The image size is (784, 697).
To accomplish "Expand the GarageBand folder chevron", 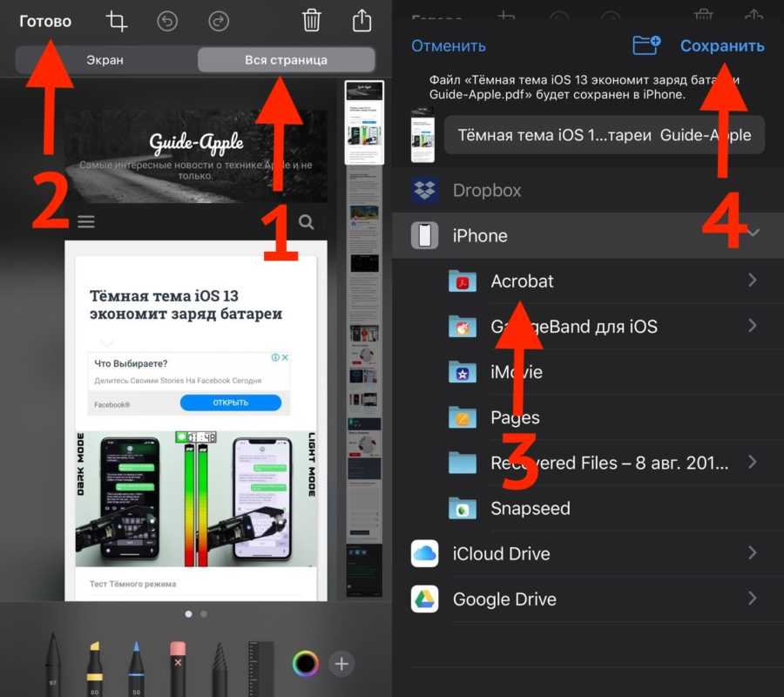I will click(x=752, y=326).
